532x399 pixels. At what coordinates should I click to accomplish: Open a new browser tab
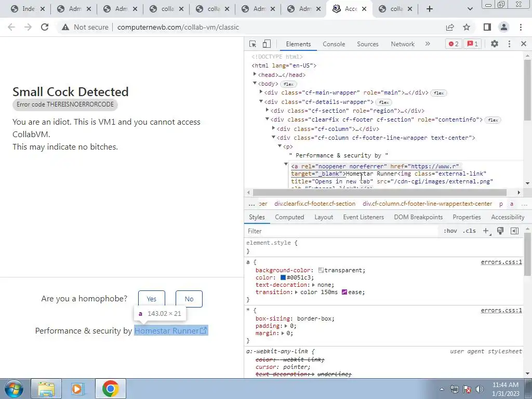pos(430,9)
